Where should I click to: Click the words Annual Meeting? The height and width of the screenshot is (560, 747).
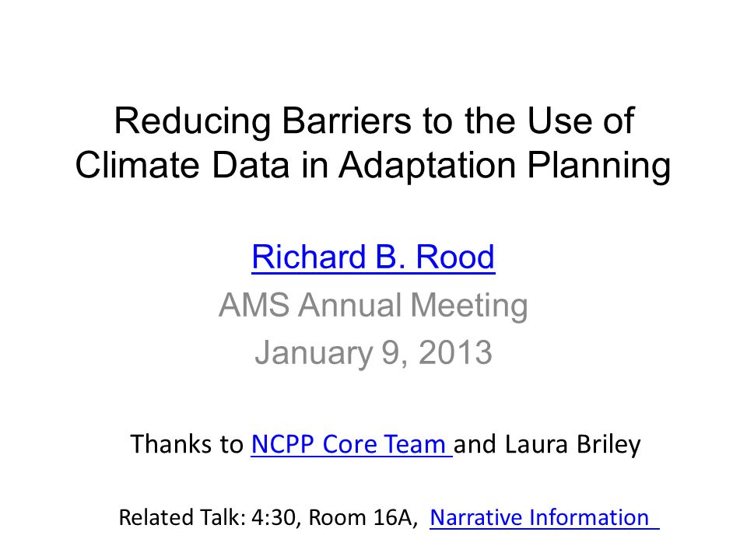[x=413, y=306]
